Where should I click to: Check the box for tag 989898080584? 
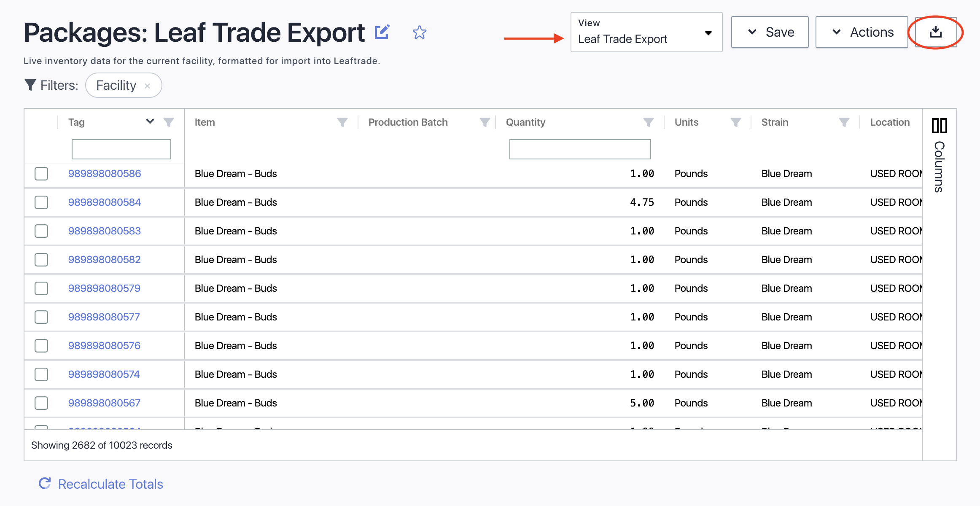coord(41,202)
